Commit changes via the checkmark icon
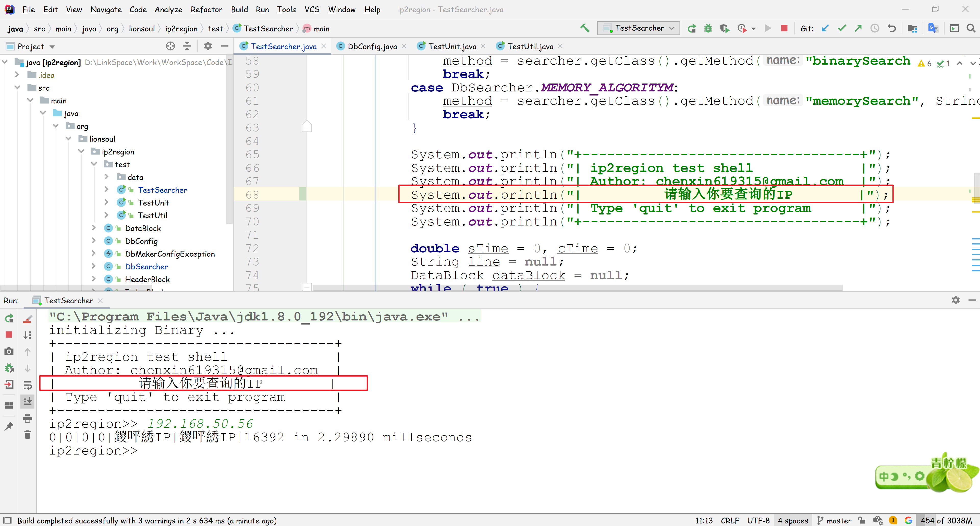 pyautogui.click(x=842, y=28)
